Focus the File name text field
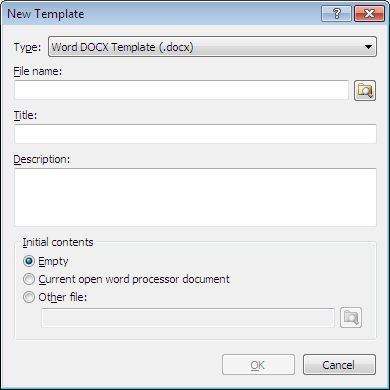Viewport: 390px width, 390px height. click(x=181, y=90)
